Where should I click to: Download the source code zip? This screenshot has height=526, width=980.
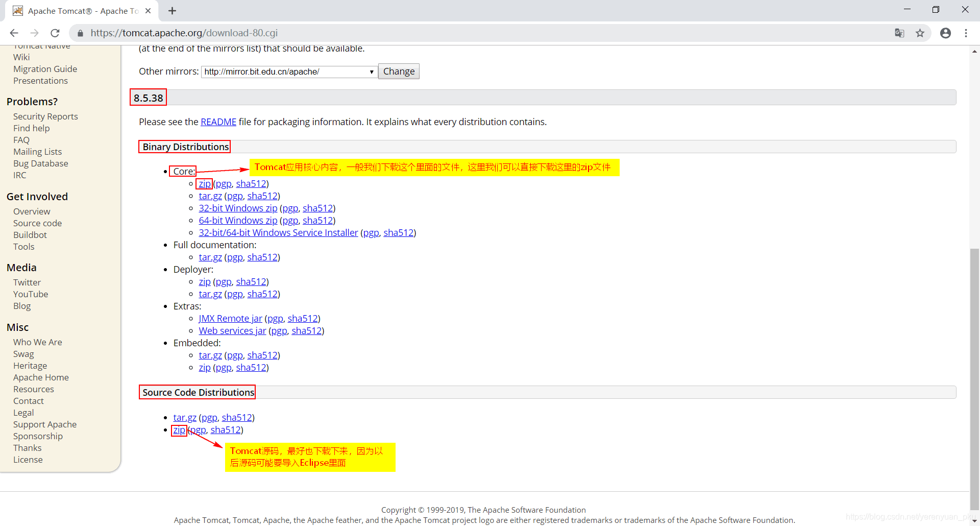click(179, 430)
